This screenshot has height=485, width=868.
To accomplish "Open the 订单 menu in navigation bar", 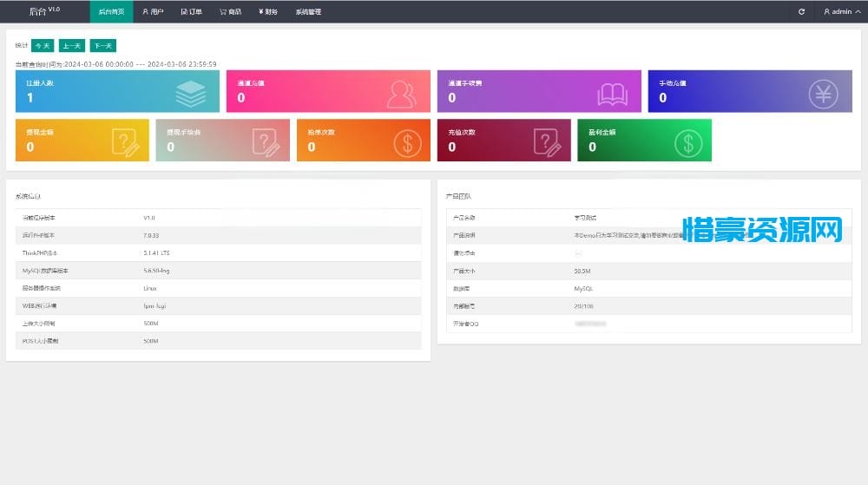I will [192, 12].
